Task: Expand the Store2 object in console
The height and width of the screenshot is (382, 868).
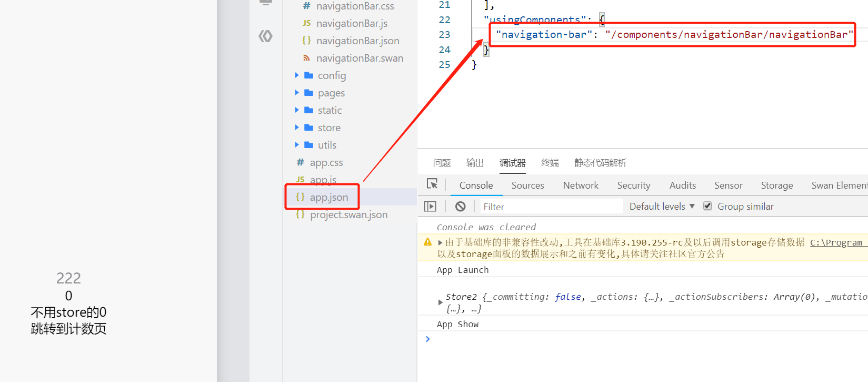Action: tap(441, 302)
